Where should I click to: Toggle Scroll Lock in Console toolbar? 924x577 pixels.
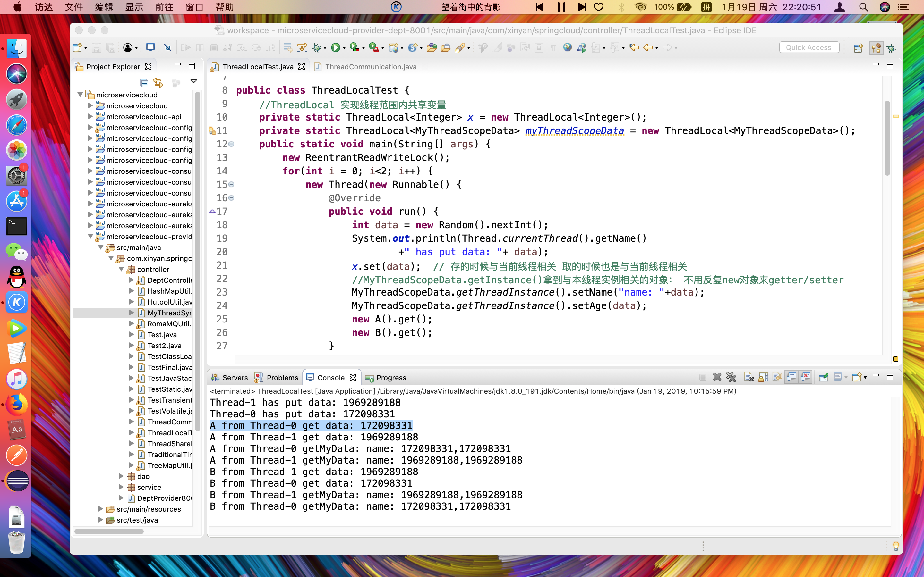(x=763, y=377)
